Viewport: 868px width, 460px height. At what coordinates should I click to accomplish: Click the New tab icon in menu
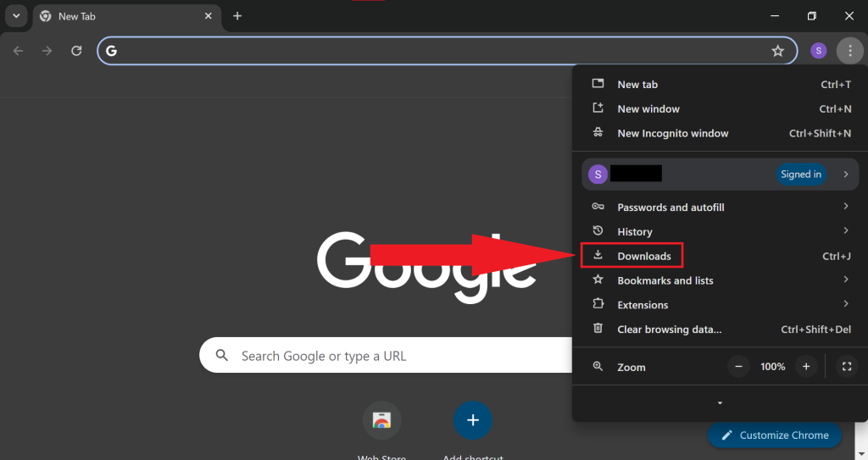598,84
